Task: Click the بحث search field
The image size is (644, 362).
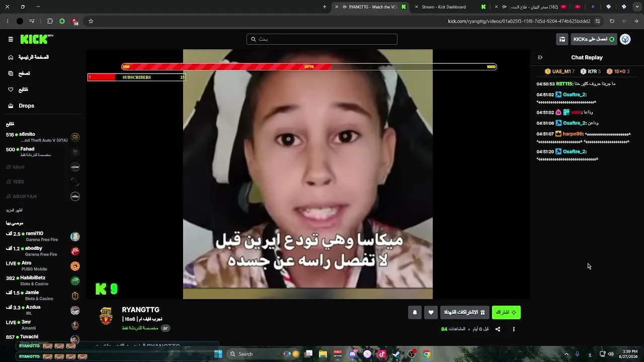Action: click(322, 39)
